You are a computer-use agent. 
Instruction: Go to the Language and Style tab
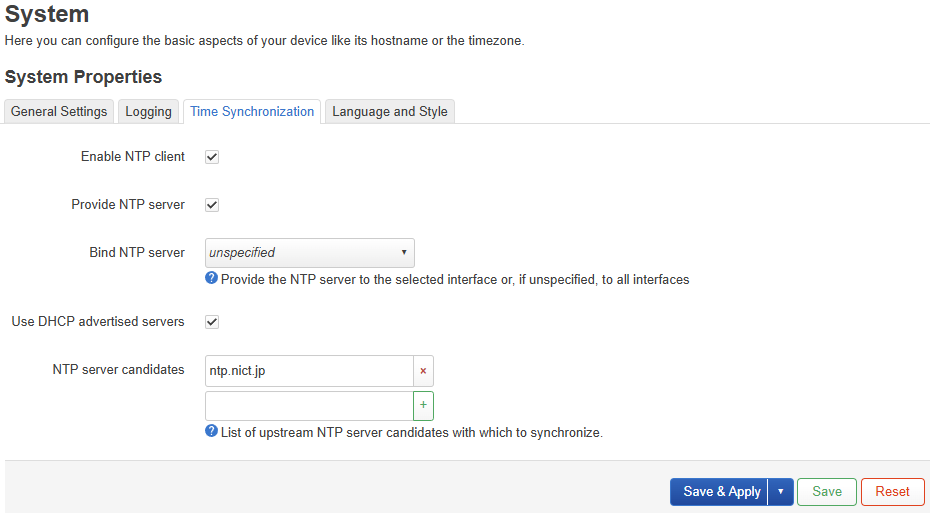[389, 112]
